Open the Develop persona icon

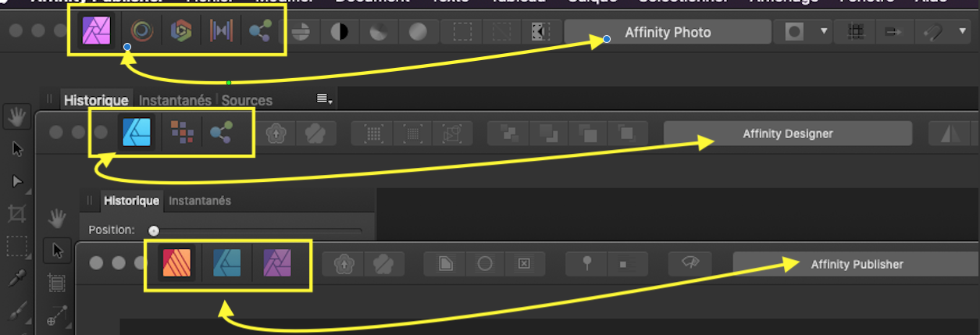pyautogui.click(x=180, y=31)
